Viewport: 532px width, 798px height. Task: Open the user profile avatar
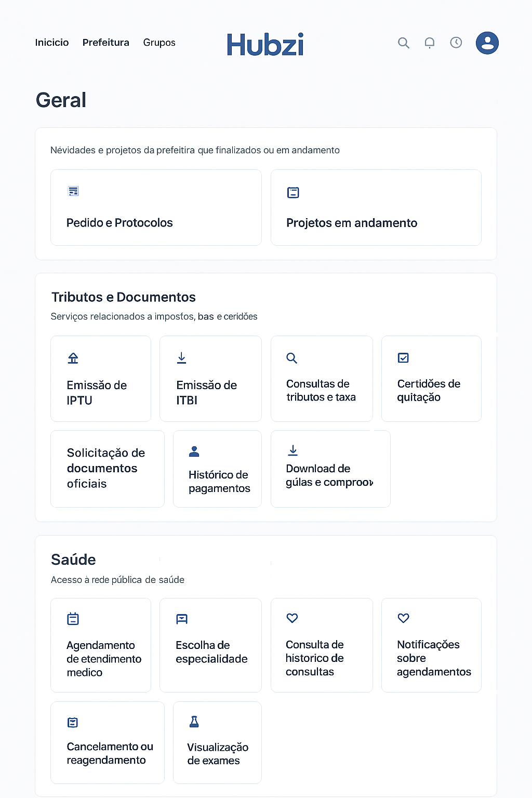coord(487,43)
